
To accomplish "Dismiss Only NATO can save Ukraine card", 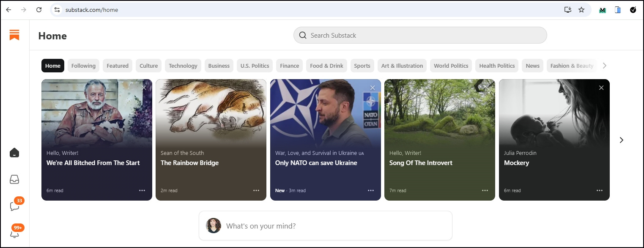I will point(373,88).
